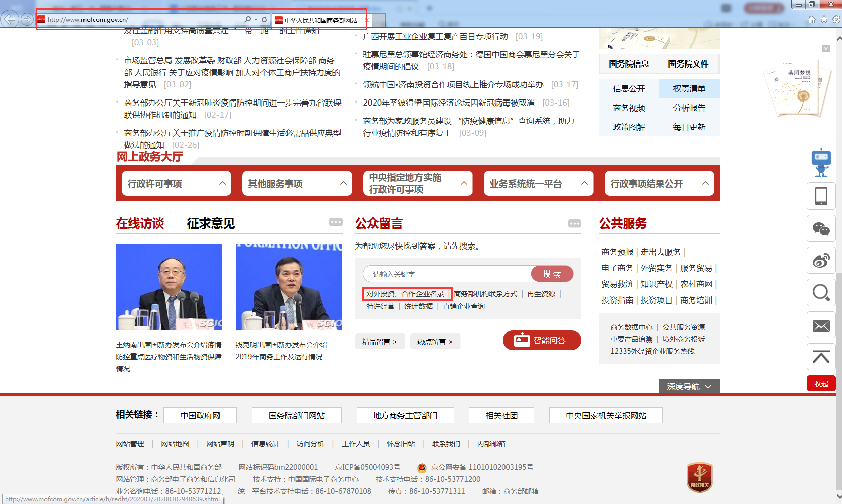The width and height of the screenshot is (842, 504).
Task: Click the back-to-top arrow icon
Action: tap(821, 357)
